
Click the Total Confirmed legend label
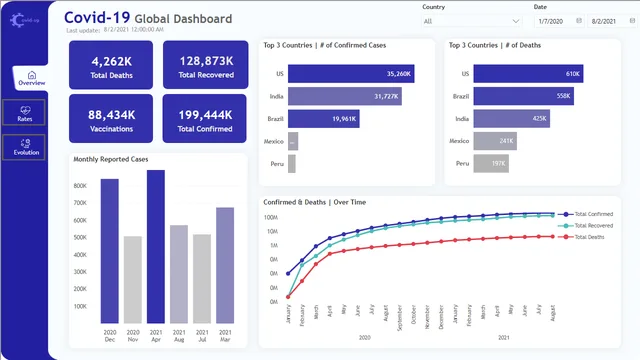coord(594,214)
